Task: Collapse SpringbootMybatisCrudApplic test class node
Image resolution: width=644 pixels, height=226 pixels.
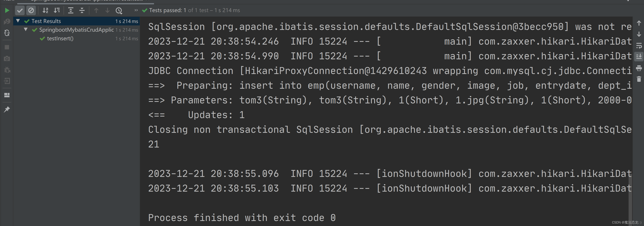Action: (x=26, y=30)
